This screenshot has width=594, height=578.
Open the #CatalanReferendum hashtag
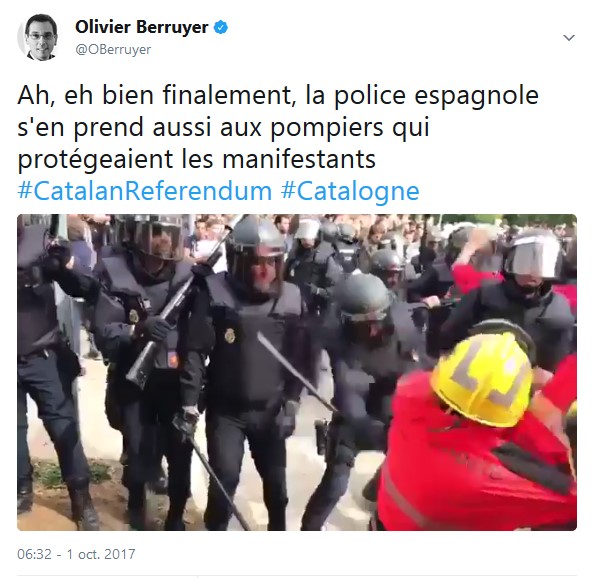(145, 191)
